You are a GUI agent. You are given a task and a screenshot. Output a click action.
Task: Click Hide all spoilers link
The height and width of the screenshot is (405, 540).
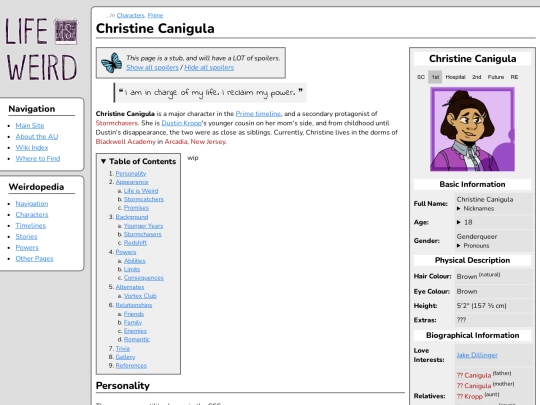209,68
